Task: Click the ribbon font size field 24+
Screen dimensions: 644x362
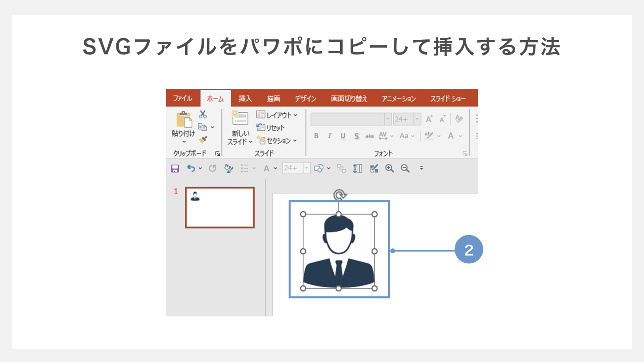Action: 403,119
